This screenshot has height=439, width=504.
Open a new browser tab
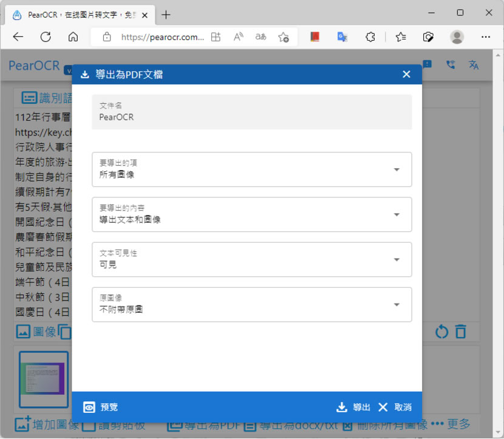(166, 15)
